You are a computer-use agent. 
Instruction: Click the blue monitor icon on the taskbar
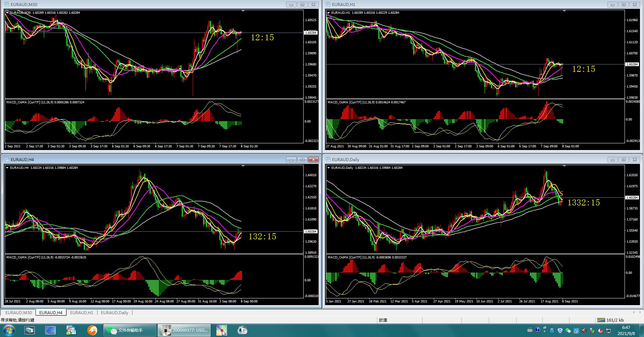coord(50,331)
